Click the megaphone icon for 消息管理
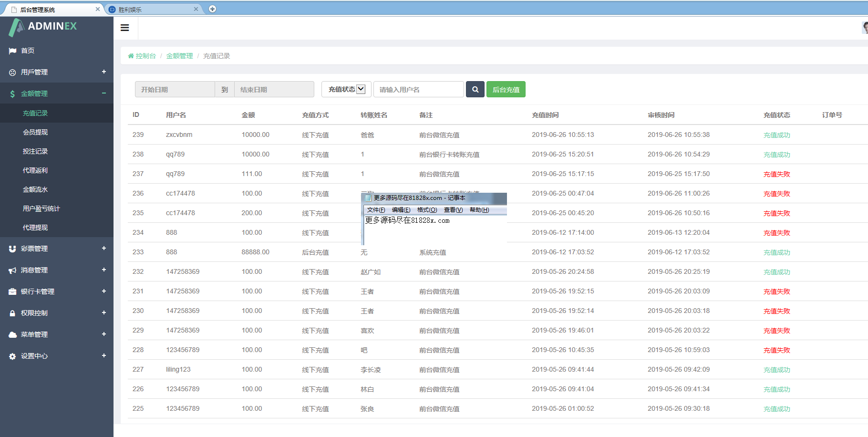868x437 pixels. coord(12,271)
